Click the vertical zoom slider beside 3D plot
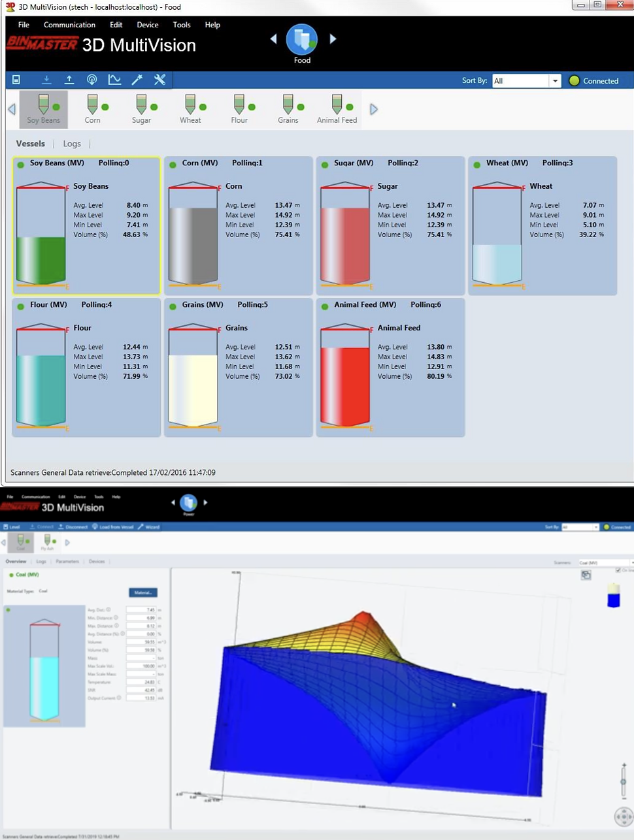Screen dimensions: 634x840 point(624,782)
